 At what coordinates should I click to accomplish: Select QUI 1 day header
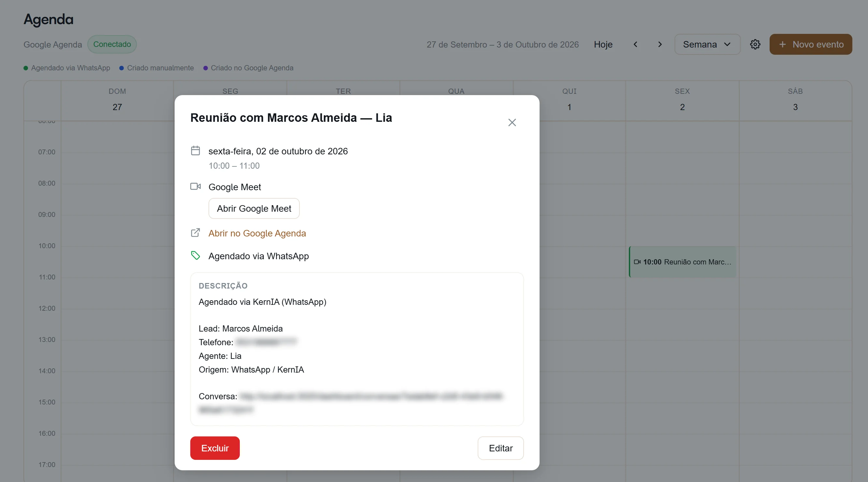569,100
